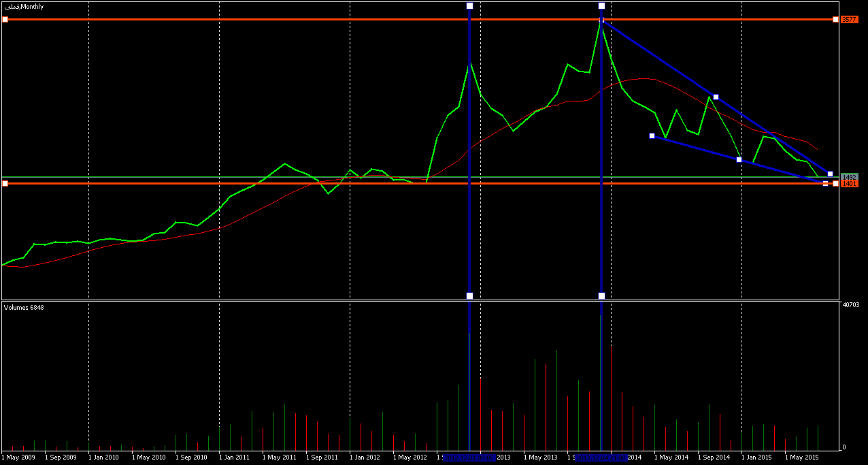Select the 3577 price label
Image resolution: width=868 pixels, height=465 pixels.
849,20
